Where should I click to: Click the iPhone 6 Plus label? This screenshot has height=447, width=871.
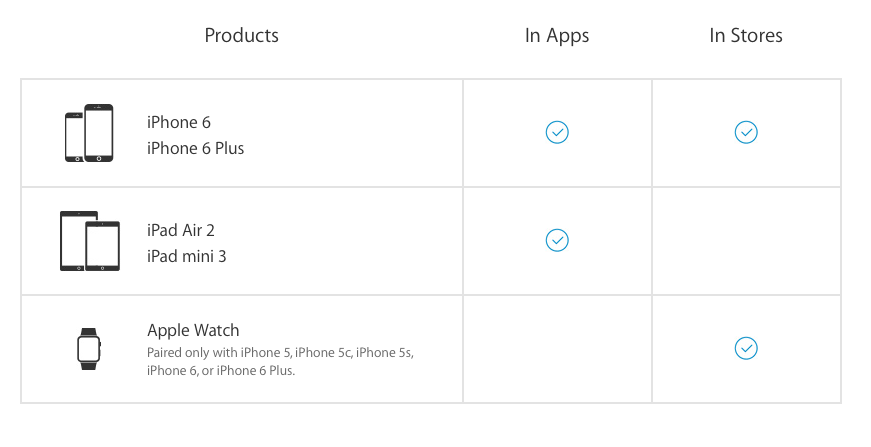(x=196, y=148)
